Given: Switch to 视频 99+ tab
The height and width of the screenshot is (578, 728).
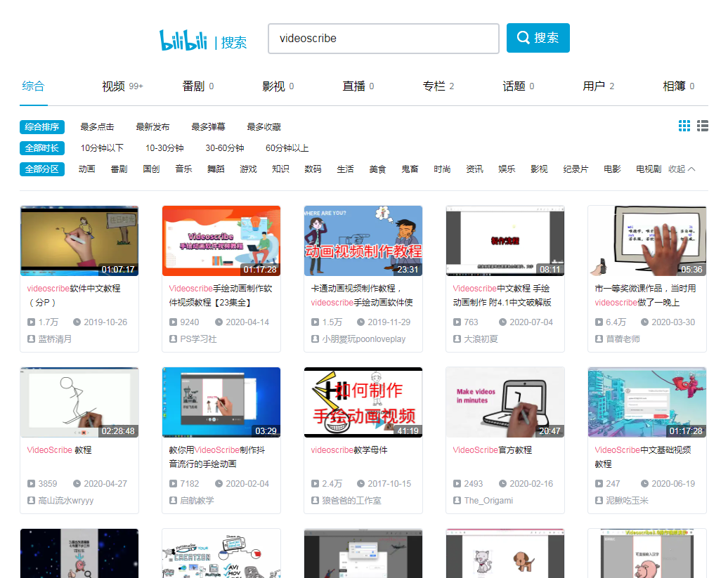Looking at the screenshot, I should click(122, 86).
